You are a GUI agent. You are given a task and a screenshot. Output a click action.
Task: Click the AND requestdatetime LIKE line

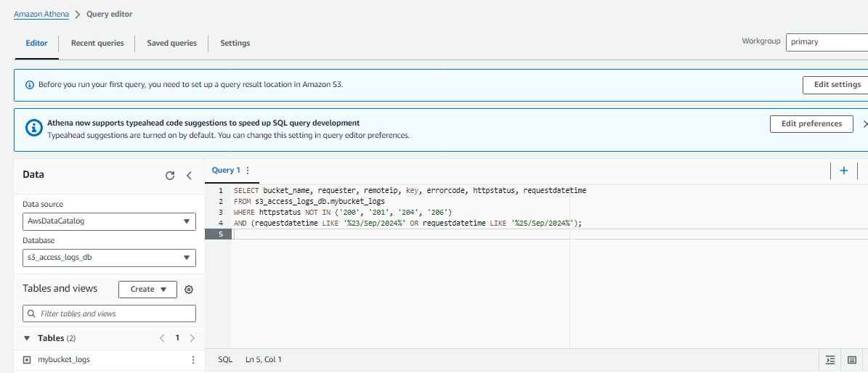[x=408, y=224]
